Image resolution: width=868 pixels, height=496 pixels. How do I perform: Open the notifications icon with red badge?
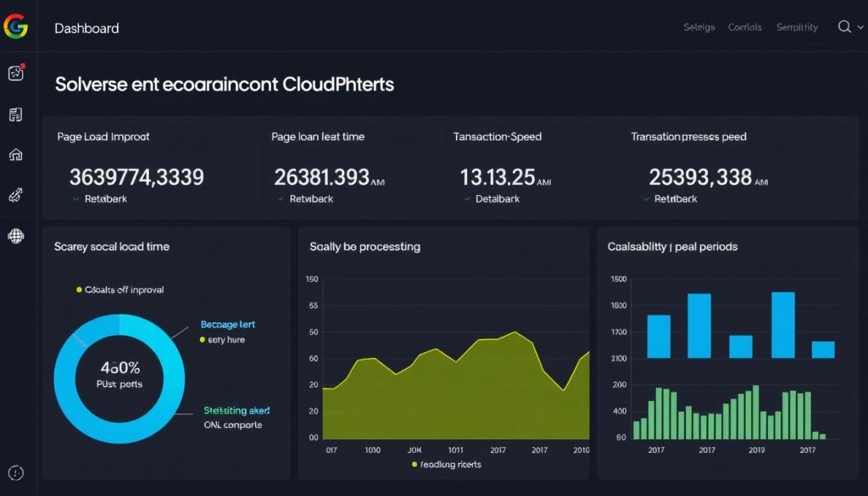(x=16, y=75)
